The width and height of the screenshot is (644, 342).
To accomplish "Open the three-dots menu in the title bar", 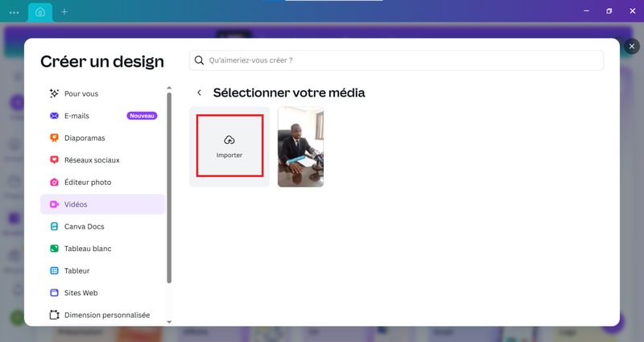I will tap(14, 12).
